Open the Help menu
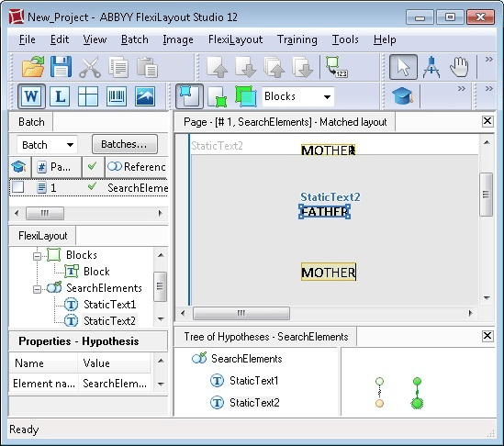 click(x=385, y=39)
